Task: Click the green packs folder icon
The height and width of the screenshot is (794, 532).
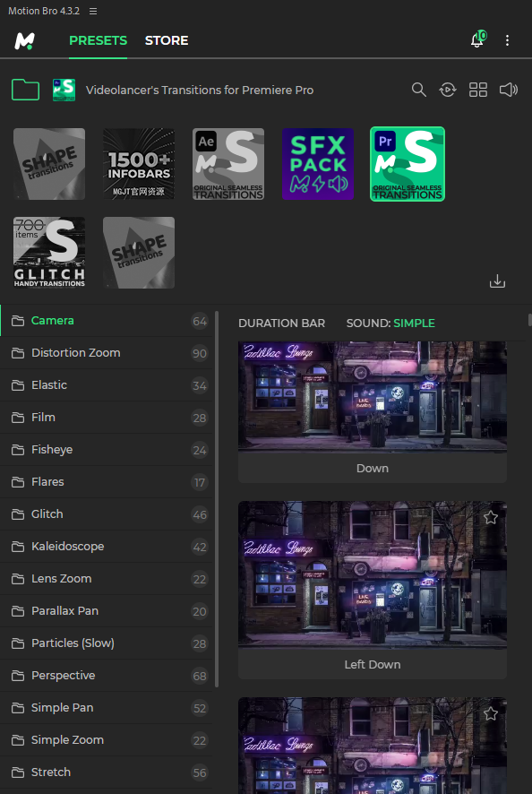Action: point(25,91)
